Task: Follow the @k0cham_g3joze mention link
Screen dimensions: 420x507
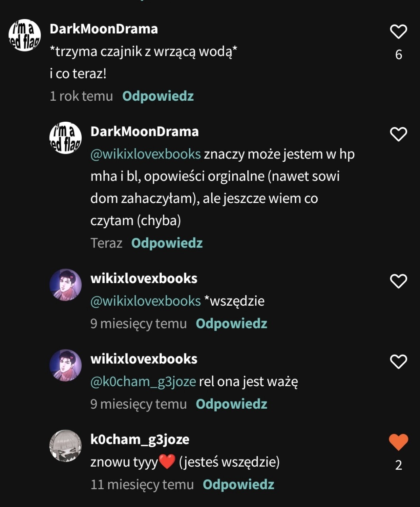Action: (143, 381)
